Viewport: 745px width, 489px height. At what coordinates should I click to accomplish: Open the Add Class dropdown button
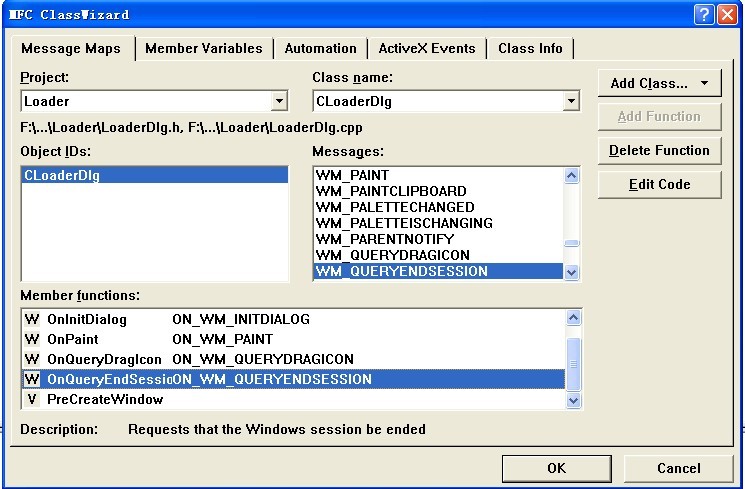pos(659,83)
